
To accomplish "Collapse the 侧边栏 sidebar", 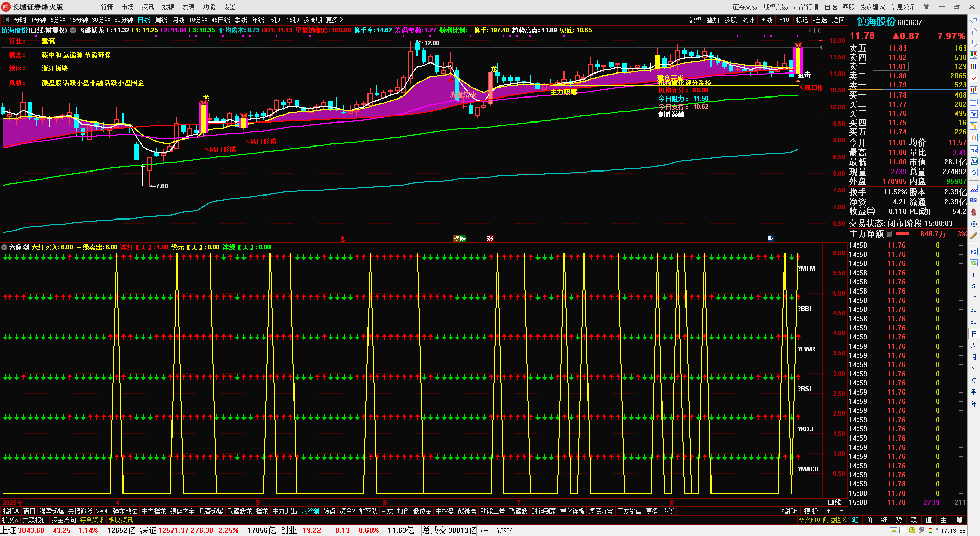I will 835,520.
